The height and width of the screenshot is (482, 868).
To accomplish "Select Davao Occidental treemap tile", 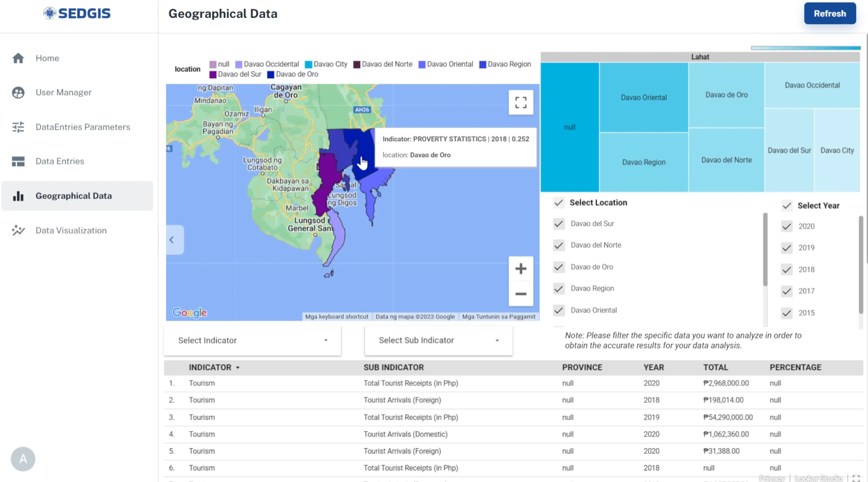I will click(x=812, y=85).
